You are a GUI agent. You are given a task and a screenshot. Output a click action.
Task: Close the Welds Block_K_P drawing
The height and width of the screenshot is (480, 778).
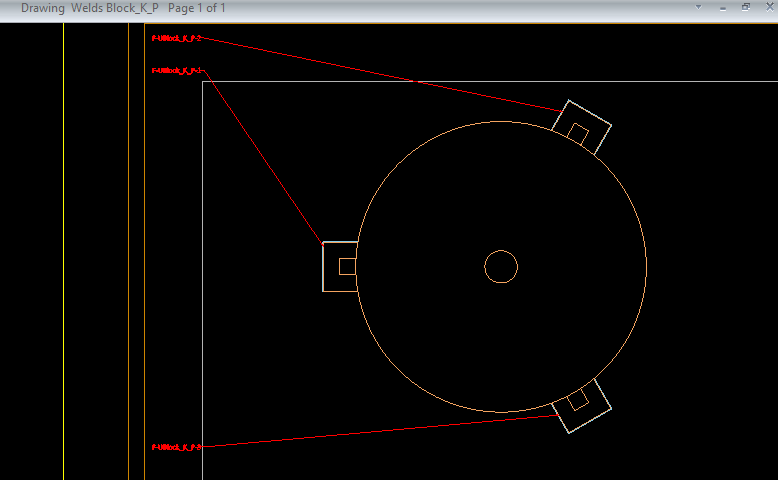(x=767, y=7)
